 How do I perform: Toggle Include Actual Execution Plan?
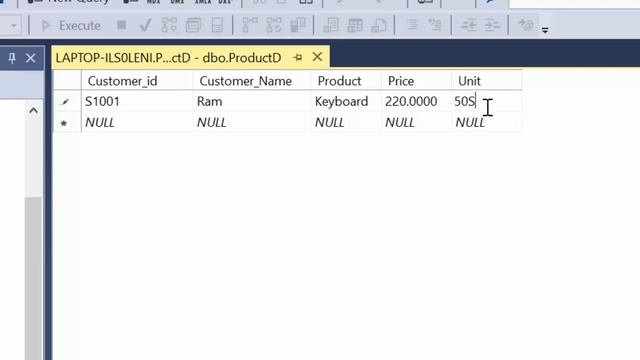250,25
